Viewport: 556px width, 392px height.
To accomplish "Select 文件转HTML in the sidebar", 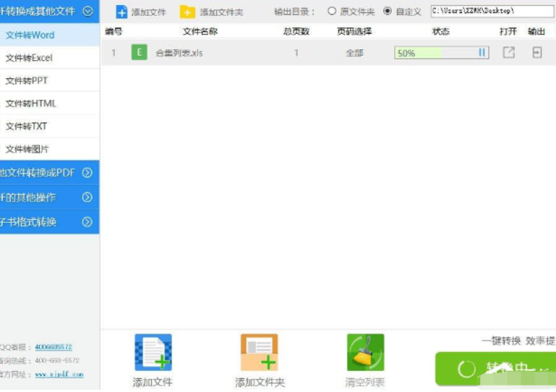I will point(50,103).
